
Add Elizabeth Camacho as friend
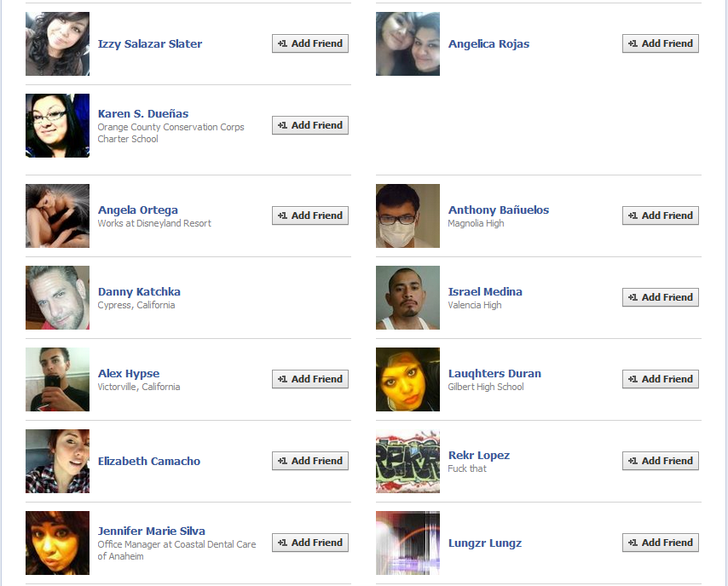(x=310, y=461)
